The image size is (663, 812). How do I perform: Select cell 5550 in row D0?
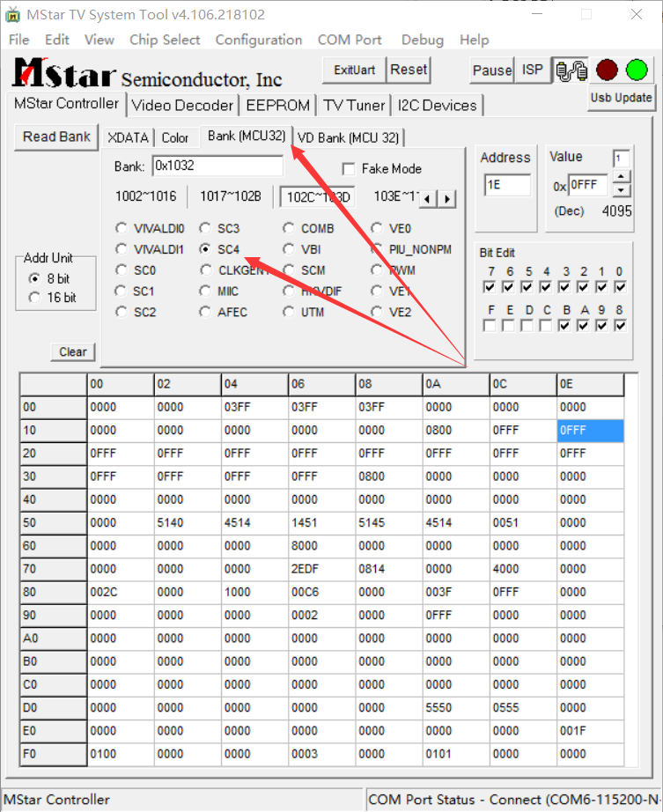pos(456,708)
